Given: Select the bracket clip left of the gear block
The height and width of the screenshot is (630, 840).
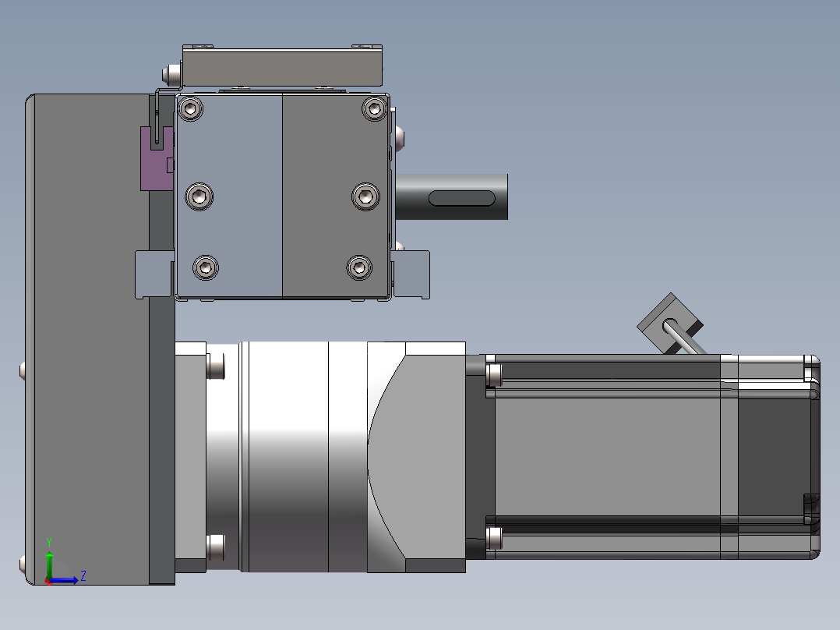Looking at the screenshot, I should pyautogui.click(x=154, y=274).
